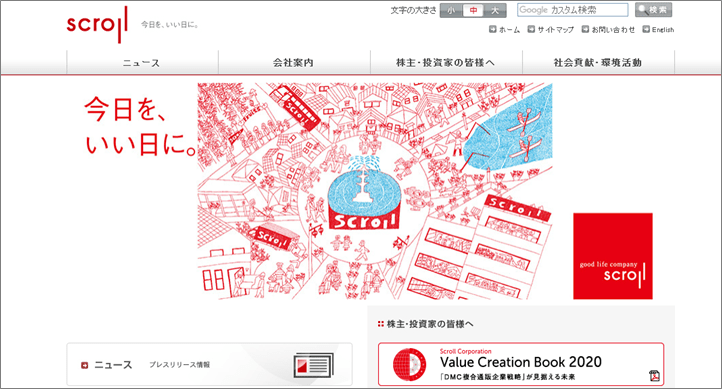This screenshot has height=389, width=722.
Task: Click arrow icon beside ホーム
Action: (x=493, y=29)
